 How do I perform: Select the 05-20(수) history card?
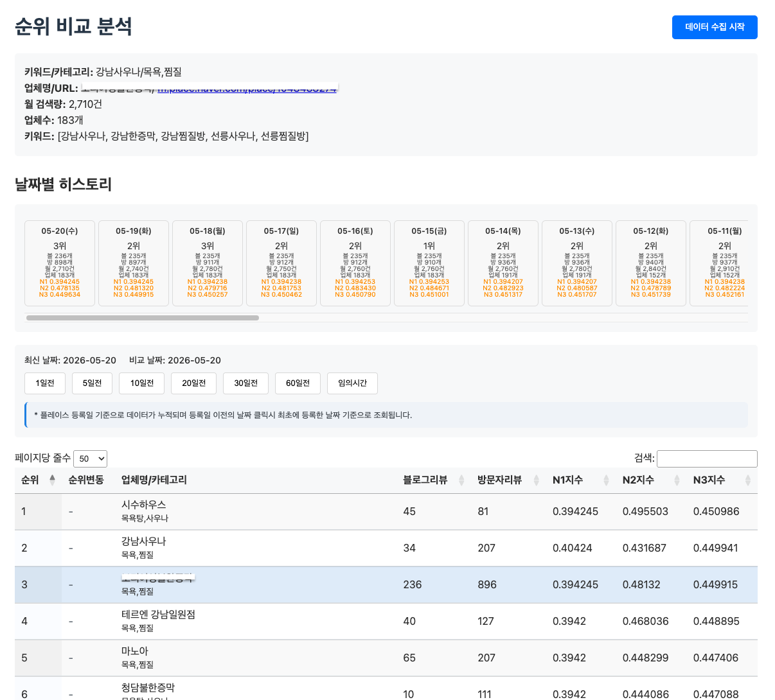60,263
